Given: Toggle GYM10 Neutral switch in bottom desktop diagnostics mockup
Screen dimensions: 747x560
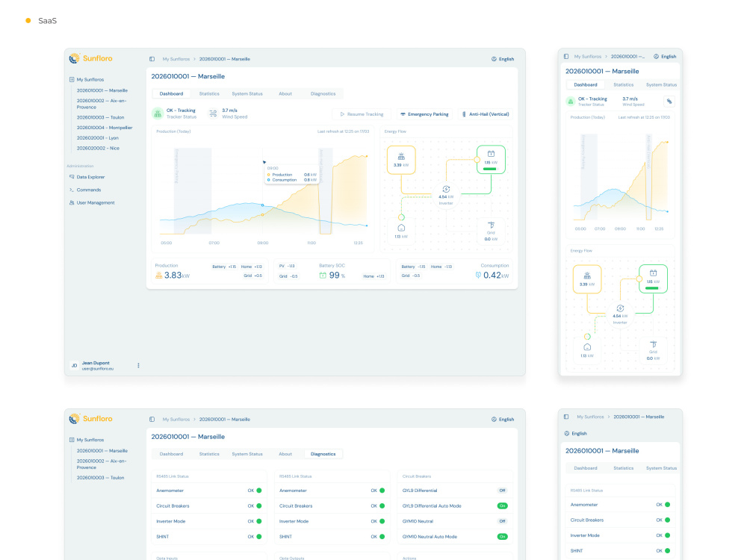Looking at the screenshot, I should (502, 521).
